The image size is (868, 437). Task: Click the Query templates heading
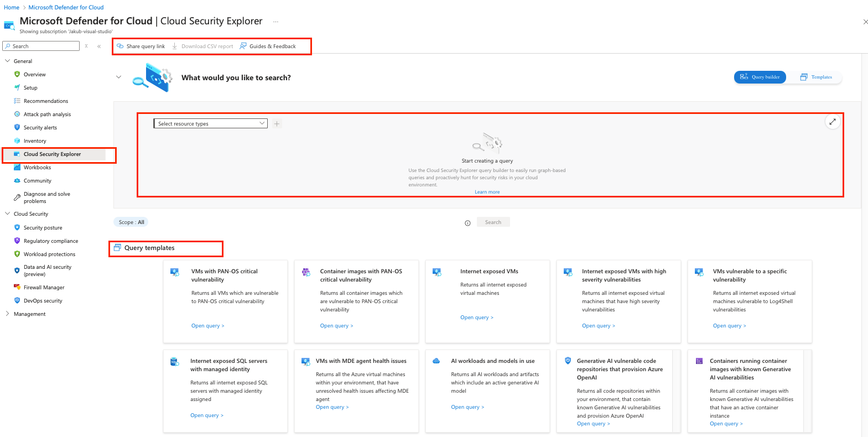pyautogui.click(x=149, y=248)
